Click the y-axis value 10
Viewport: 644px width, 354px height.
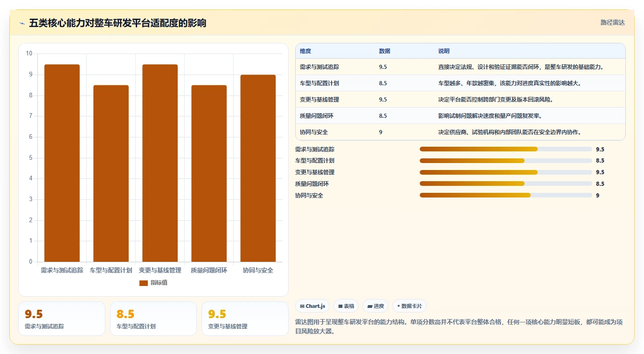click(29, 54)
